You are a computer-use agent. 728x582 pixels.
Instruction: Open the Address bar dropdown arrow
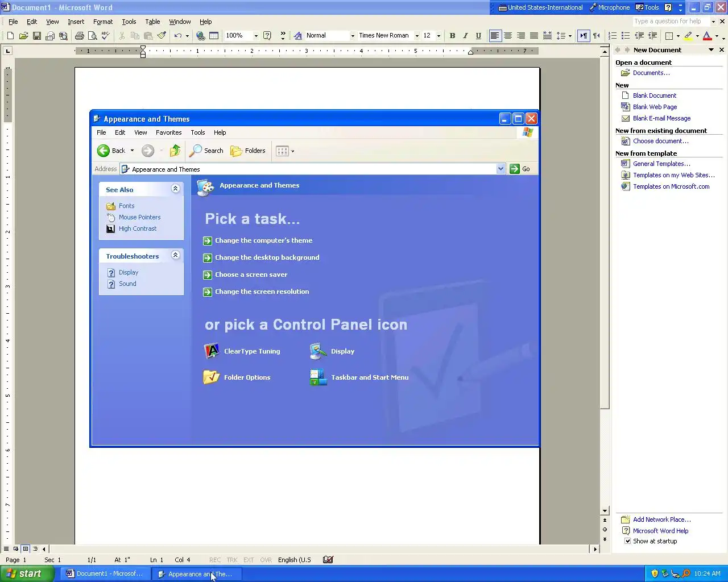500,169
